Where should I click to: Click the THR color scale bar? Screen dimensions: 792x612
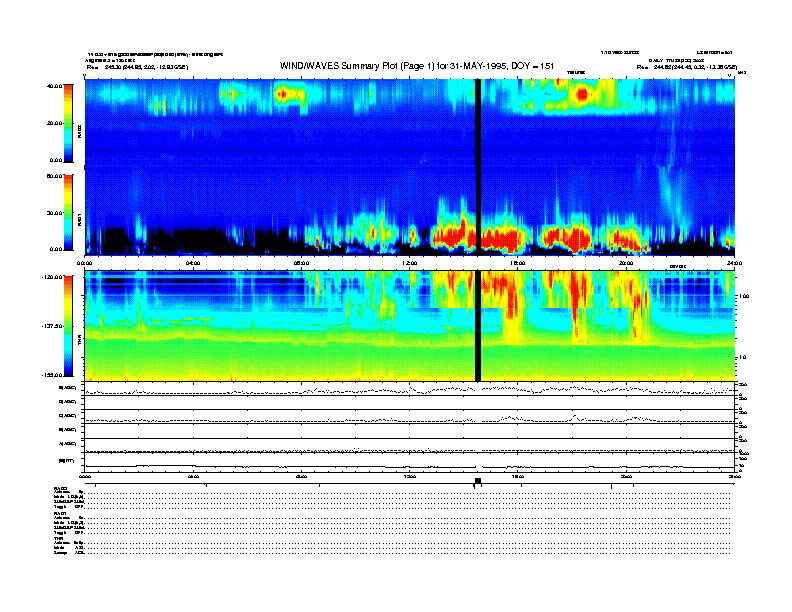(68, 326)
